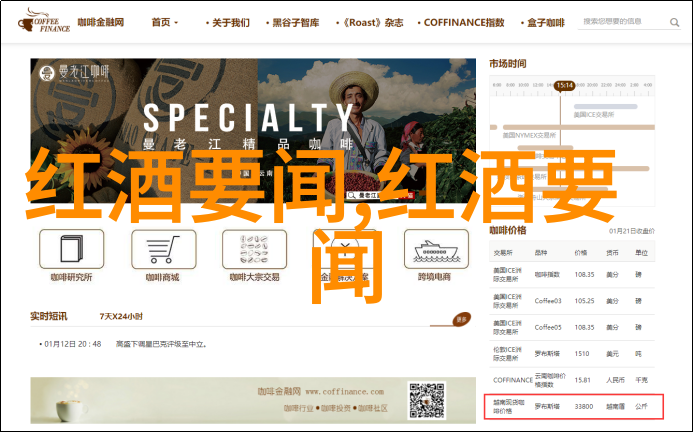Click the 货币 column header

pyautogui.click(x=612, y=253)
